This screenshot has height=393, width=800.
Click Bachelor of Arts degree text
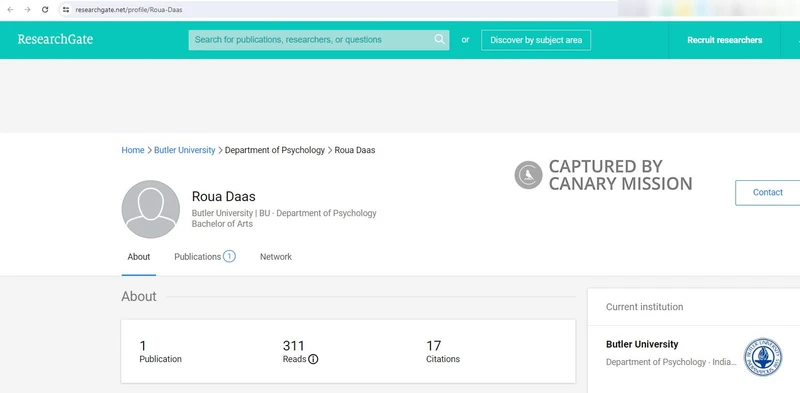pyautogui.click(x=222, y=224)
